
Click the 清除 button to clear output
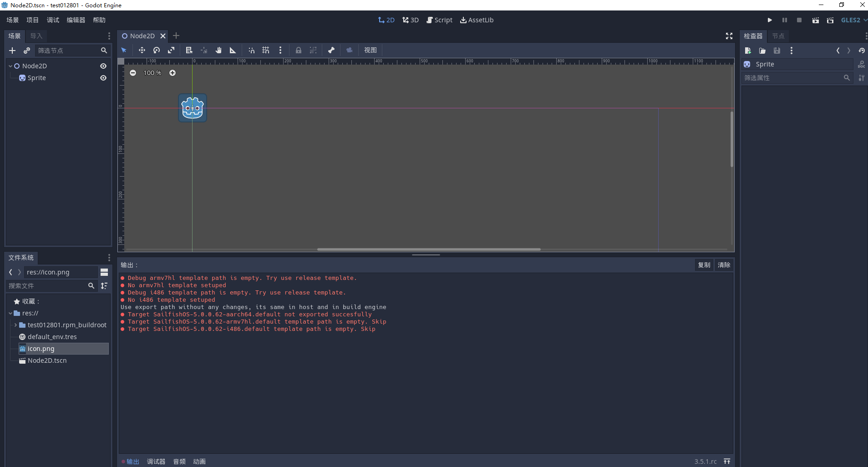pyautogui.click(x=724, y=265)
